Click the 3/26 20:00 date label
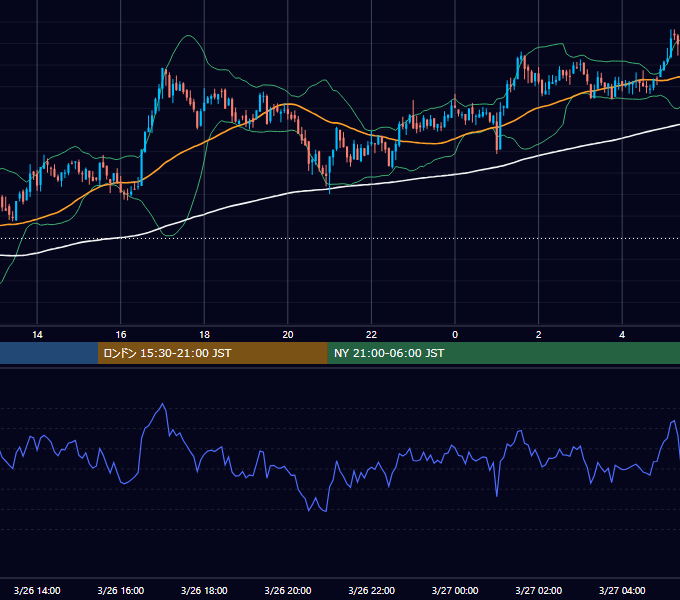The image size is (680, 600). pos(288,590)
